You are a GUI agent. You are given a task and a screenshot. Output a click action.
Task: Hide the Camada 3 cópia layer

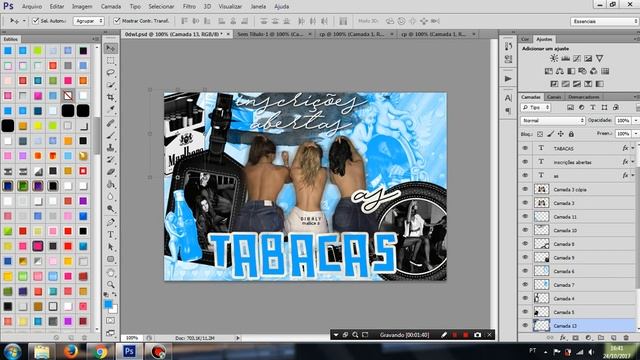(525, 189)
